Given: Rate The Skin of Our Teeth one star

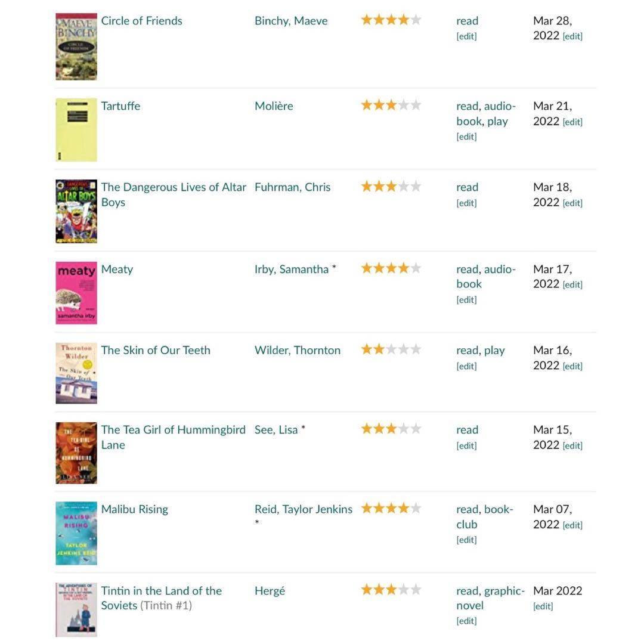Looking at the screenshot, I should [x=366, y=349].
